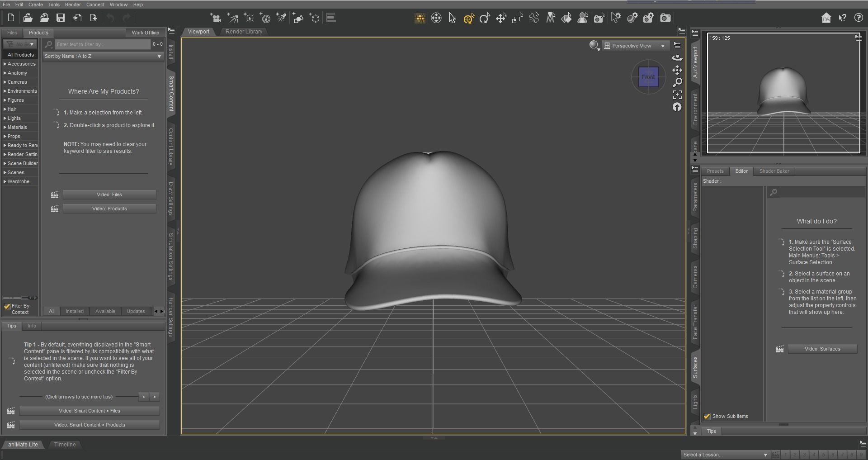868x460 pixels.
Task: Click the Video: Surfaces button
Action: (x=822, y=349)
